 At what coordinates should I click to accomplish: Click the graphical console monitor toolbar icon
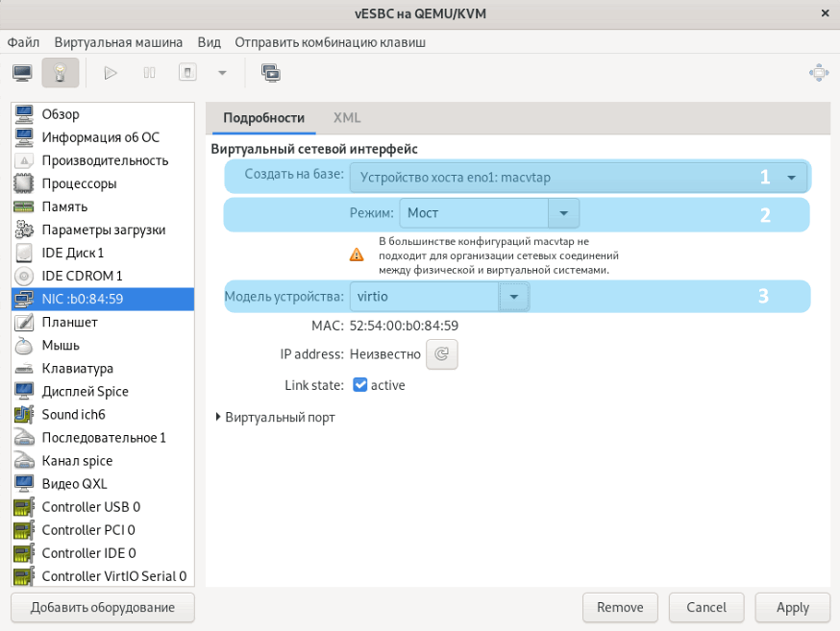(x=22, y=72)
